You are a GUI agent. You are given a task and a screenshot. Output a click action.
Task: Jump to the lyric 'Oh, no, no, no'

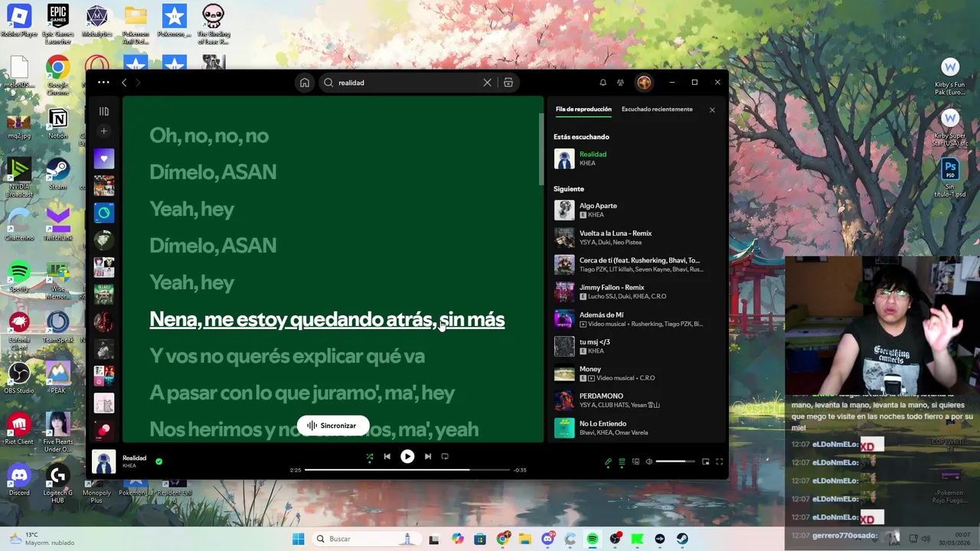click(x=209, y=136)
